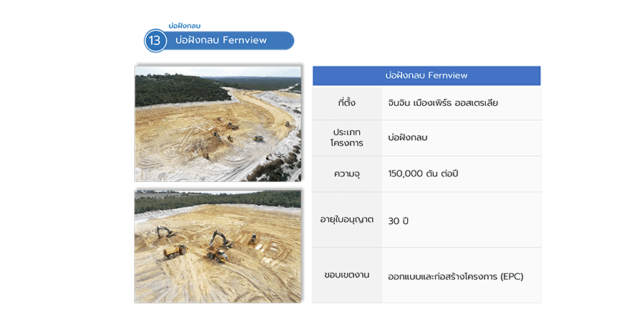644x329 pixels.
Task: Click the yellow dump truck in bottom photo
Action: 175,250
